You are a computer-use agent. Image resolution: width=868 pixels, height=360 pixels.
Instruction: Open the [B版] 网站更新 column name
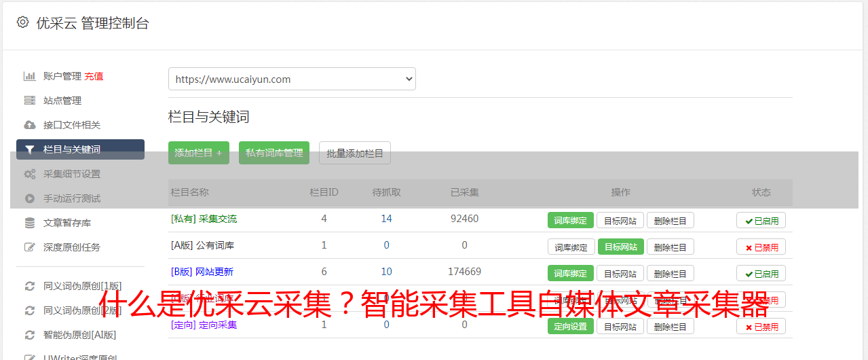click(202, 272)
